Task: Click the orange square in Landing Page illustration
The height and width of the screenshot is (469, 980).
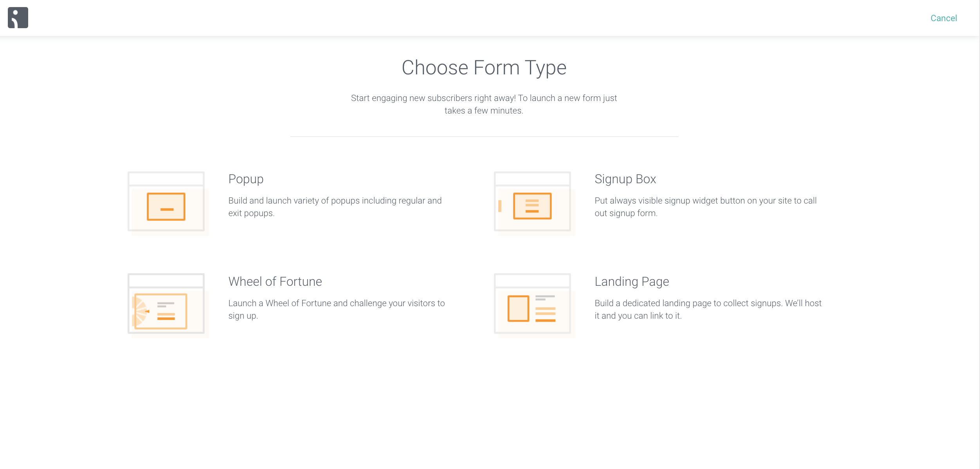Action: coord(518,308)
